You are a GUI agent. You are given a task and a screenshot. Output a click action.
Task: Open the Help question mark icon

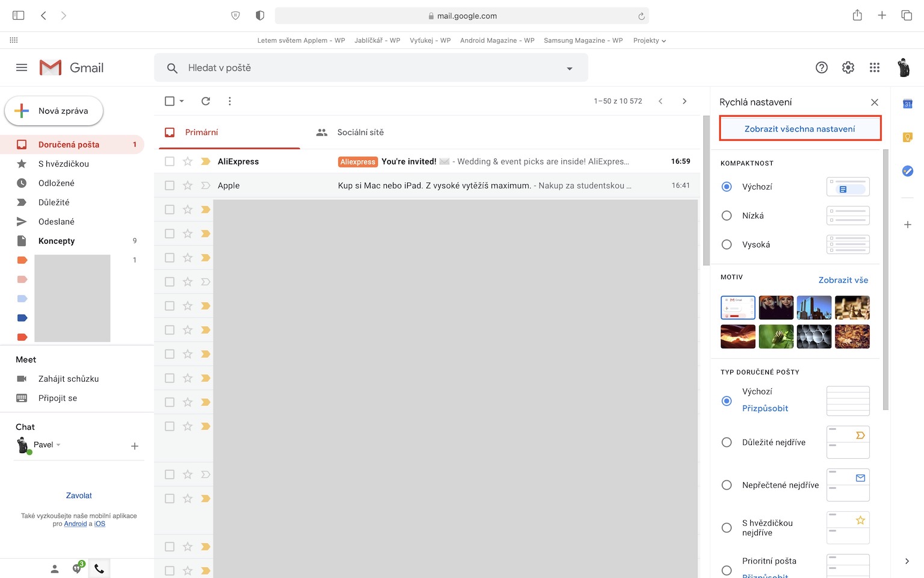click(822, 67)
